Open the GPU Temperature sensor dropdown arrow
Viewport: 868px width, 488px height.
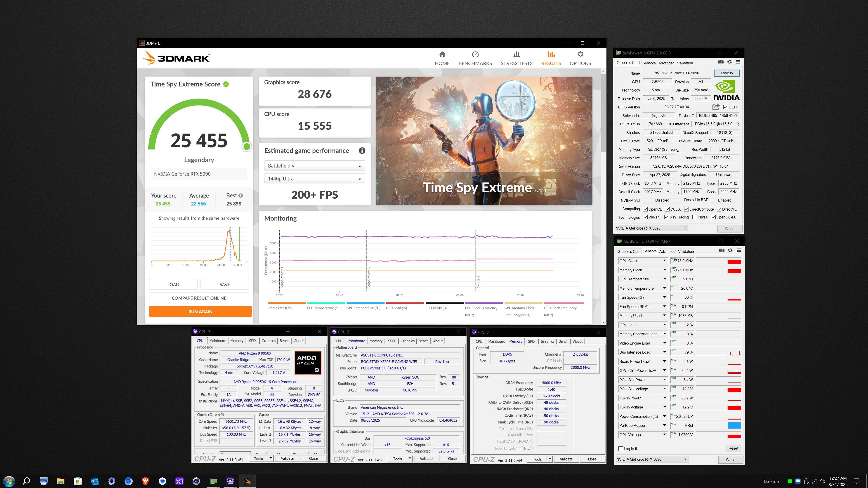665,279
